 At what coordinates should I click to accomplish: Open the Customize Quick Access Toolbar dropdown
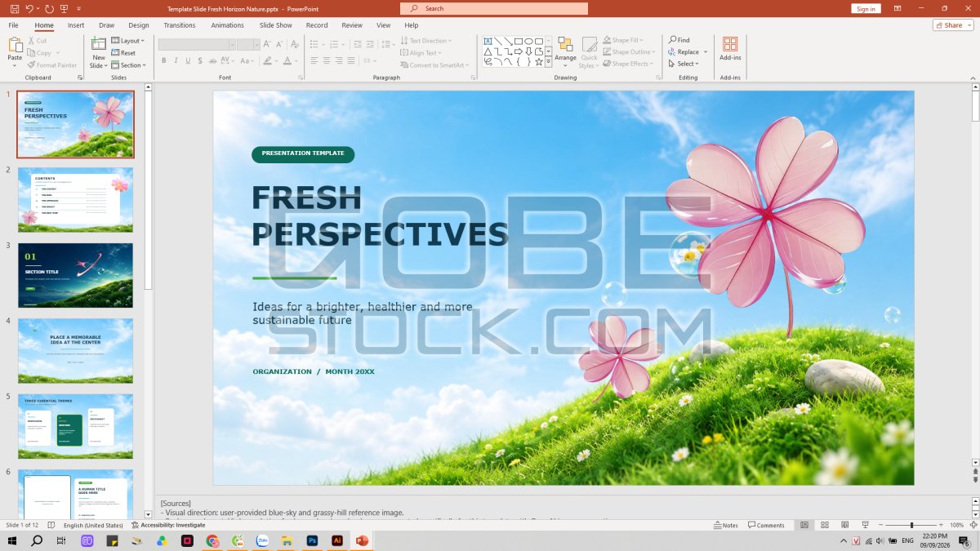pyautogui.click(x=78, y=8)
